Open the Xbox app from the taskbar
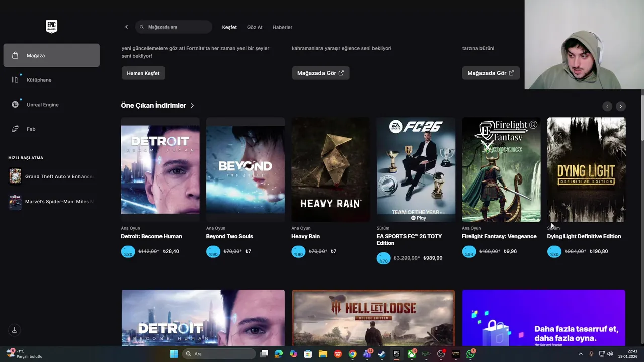 click(412, 354)
